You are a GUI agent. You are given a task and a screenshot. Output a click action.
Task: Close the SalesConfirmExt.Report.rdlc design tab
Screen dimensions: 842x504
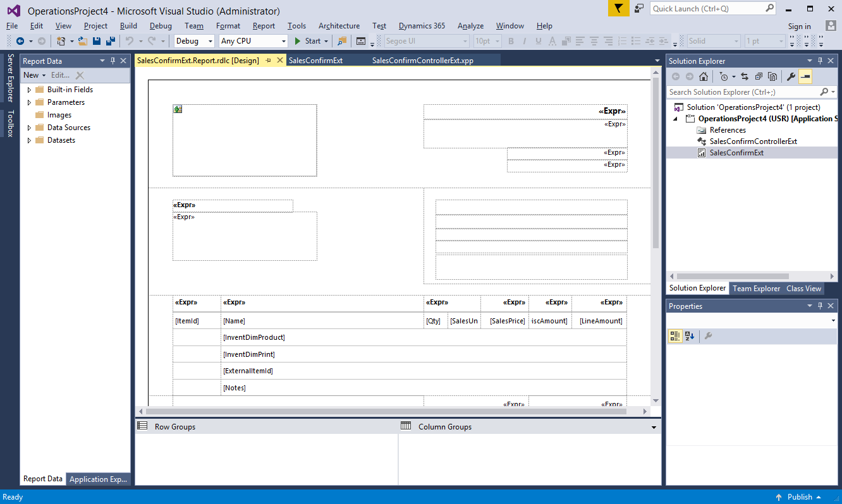pyautogui.click(x=280, y=61)
